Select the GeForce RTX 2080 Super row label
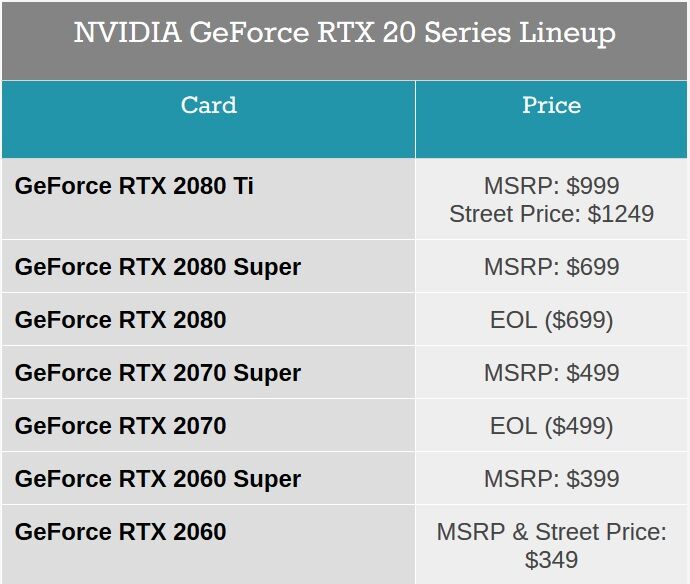The height and width of the screenshot is (584, 690). [157, 267]
